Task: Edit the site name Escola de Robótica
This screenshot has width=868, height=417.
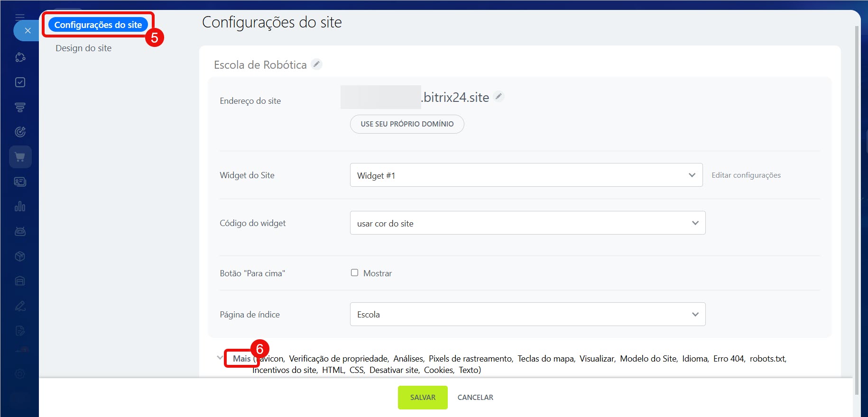Action: pos(317,64)
